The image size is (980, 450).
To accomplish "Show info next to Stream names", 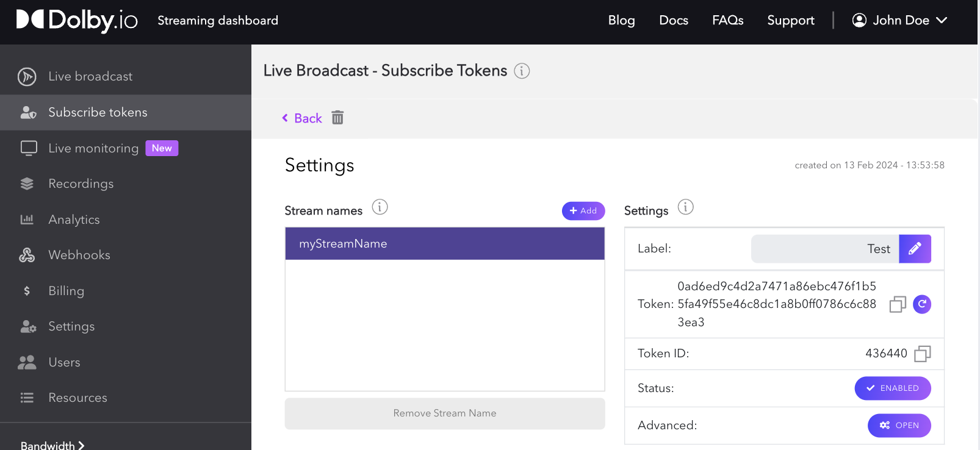I will (380, 207).
